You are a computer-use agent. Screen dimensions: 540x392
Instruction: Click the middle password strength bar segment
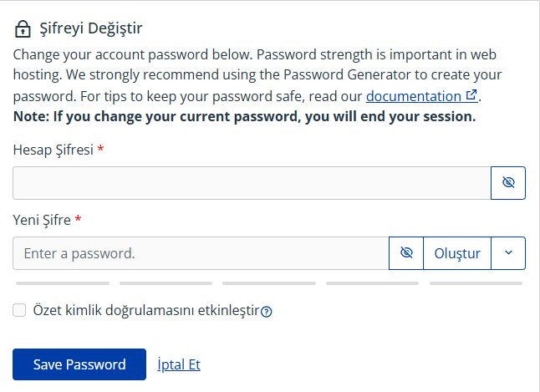(x=269, y=284)
